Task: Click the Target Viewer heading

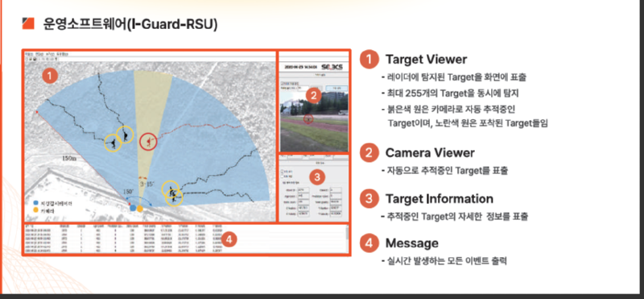Action: [426, 60]
